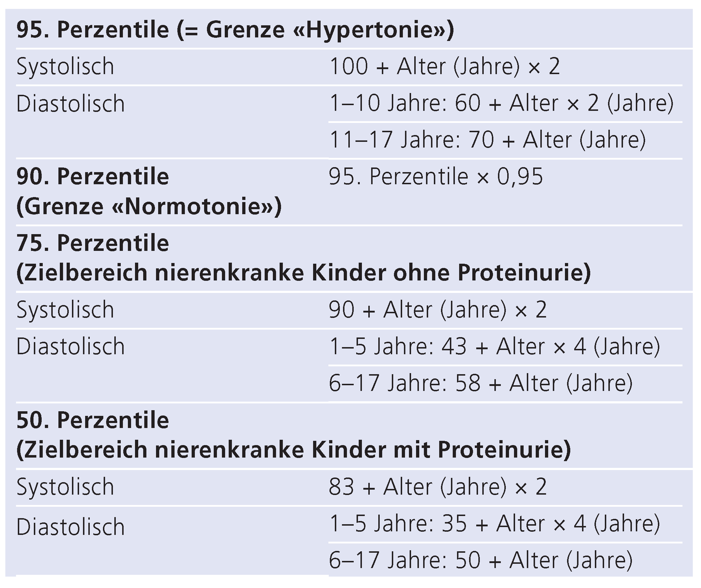Click the 6–17 Jahre: 58 + Alter formula
Viewport: 701px width, 588px height.
coord(481,383)
